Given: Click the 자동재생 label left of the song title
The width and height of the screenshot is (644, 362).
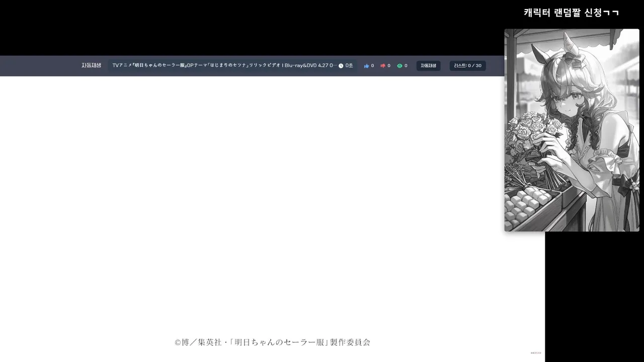Looking at the screenshot, I should (92, 65).
